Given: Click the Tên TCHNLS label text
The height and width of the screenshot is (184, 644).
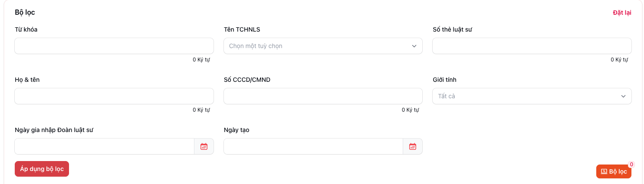Looking at the screenshot, I should 242,29.
